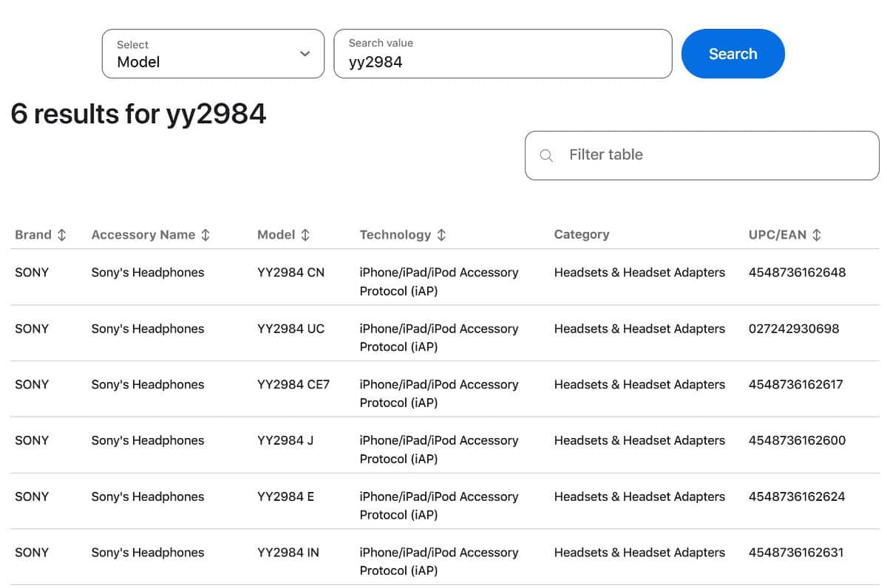The width and height of the screenshot is (887, 588).
Task: Click SONY brand in YY2984 J row
Action: pos(32,441)
